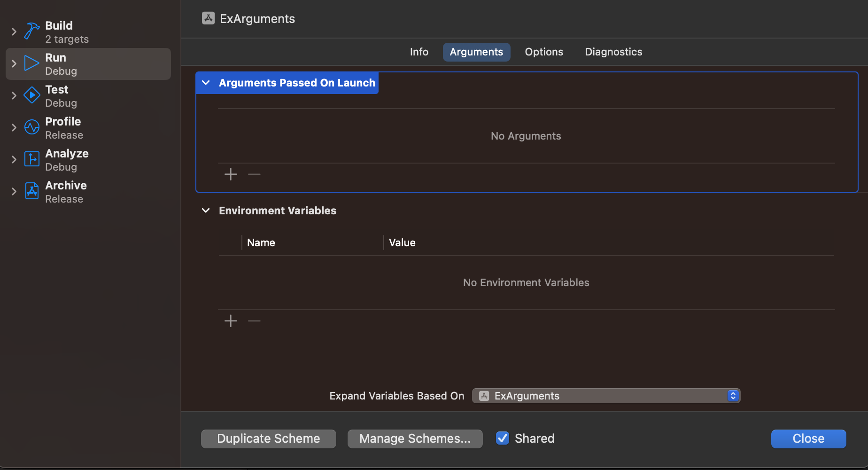Click the ExArguments scheme title text
The width and height of the screenshot is (868, 470).
click(257, 19)
